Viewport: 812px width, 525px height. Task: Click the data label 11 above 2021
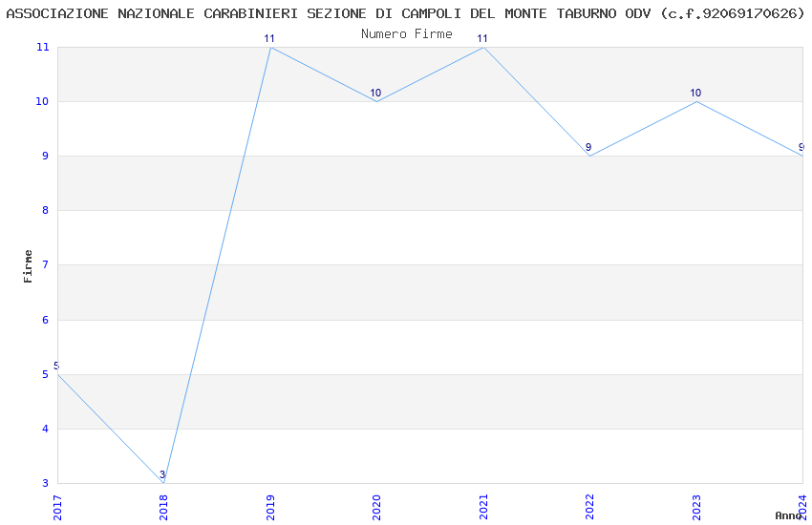tap(482, 38)
